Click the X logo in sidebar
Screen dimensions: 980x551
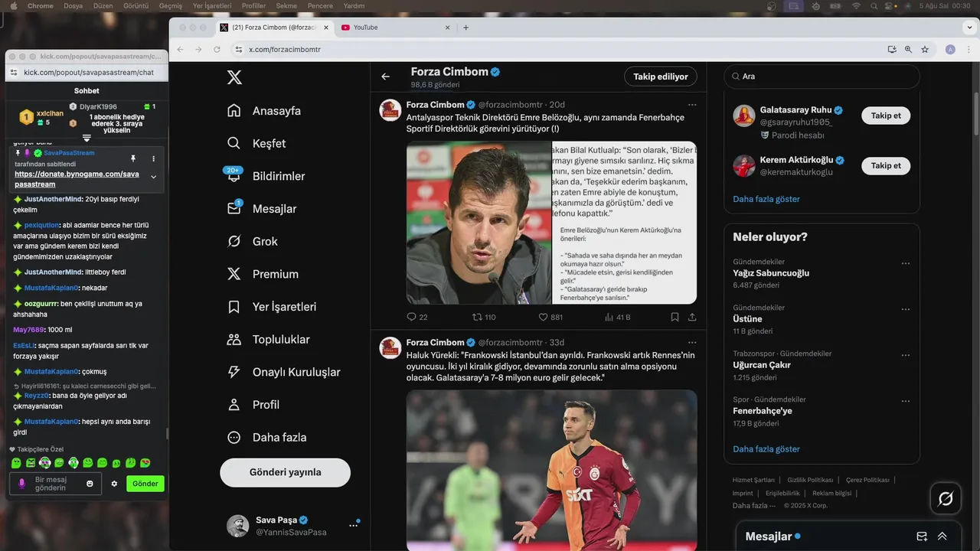click(234, 77)
